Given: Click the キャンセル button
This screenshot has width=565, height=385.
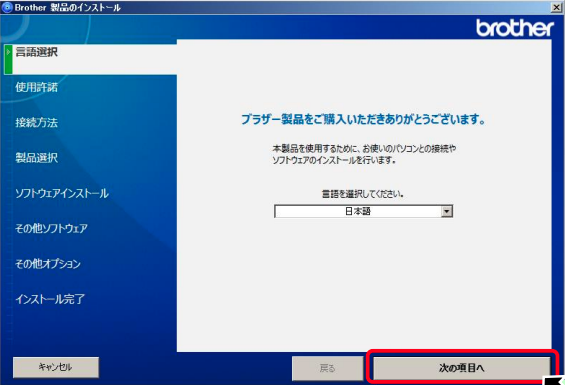Looking at the screenshot, I should coord(56,367).
